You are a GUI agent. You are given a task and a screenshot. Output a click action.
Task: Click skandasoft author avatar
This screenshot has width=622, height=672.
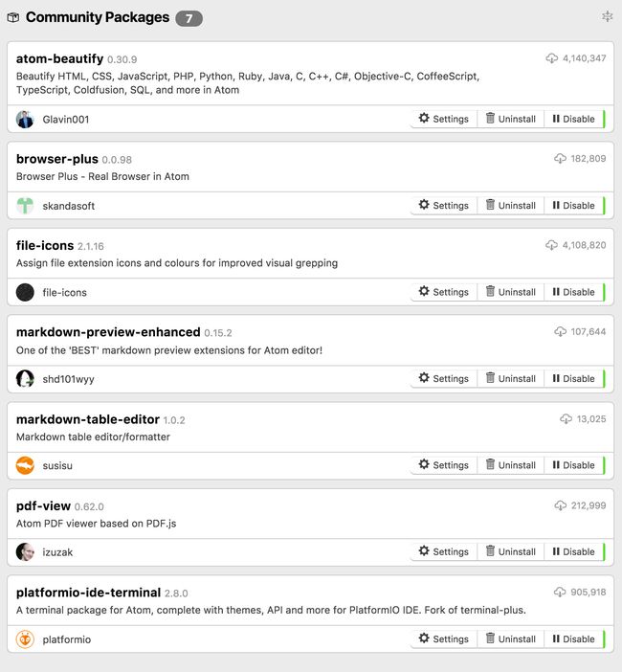point(25,206)
